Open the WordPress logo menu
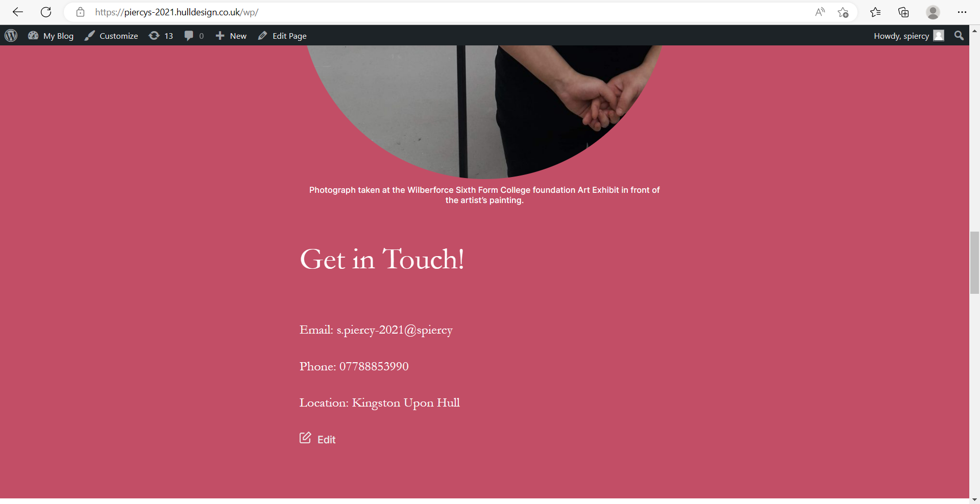Viewport: 980px width, 504px height. click(11, 36)
